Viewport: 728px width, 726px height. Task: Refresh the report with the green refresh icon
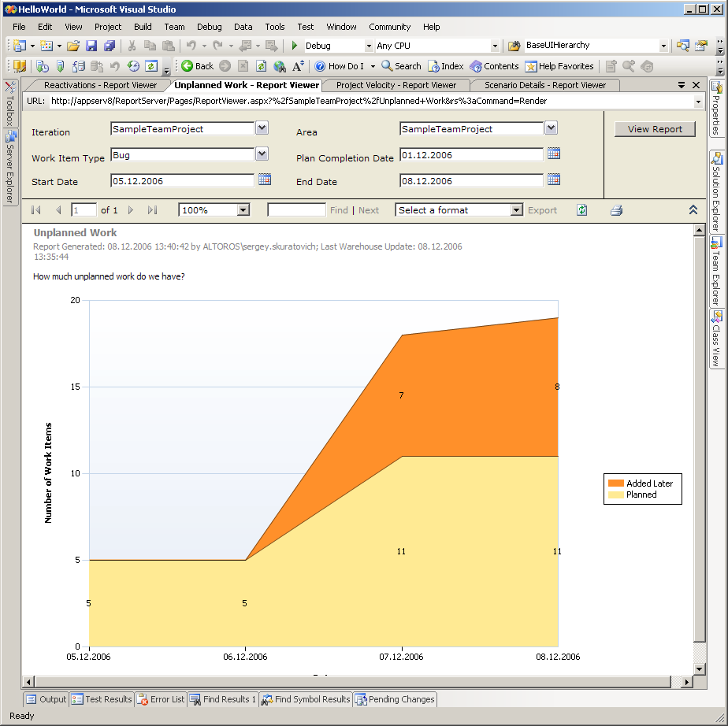(x=581, y=210)
